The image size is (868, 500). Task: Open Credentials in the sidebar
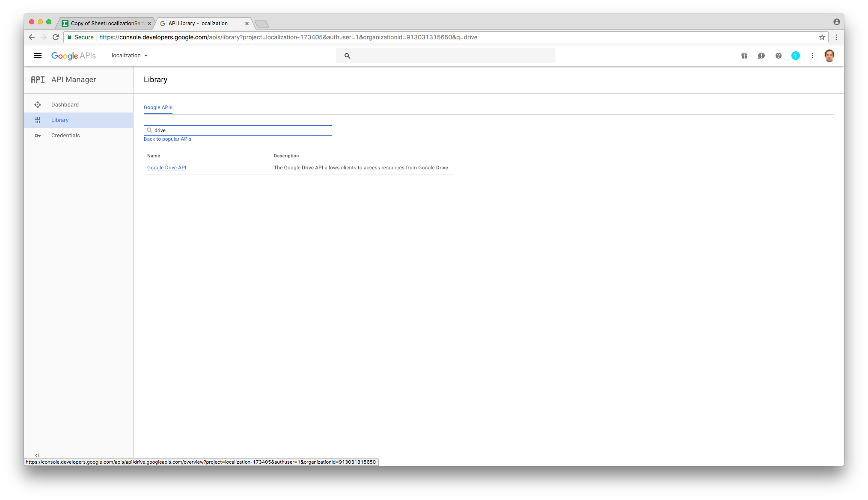coord(65,136)
